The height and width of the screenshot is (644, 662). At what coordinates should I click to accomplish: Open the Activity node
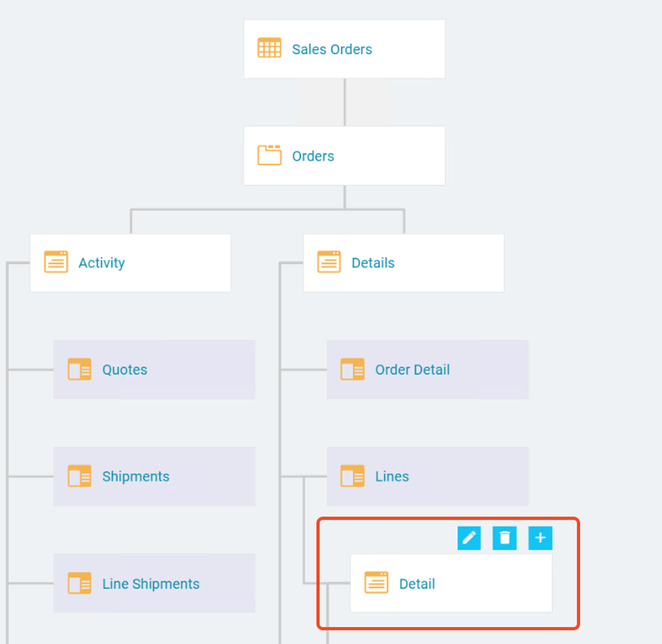(x=130, y=262)
